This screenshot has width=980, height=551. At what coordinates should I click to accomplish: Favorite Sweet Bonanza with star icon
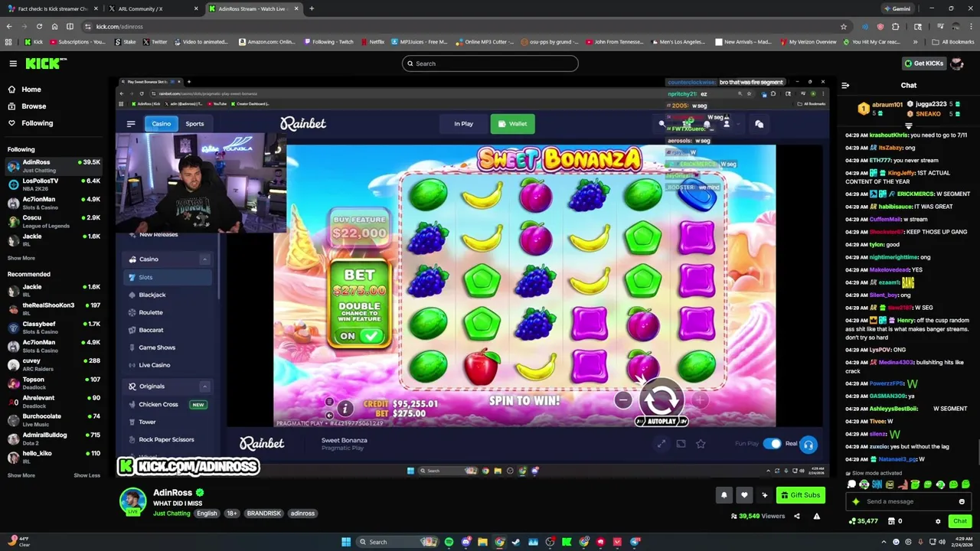click(x=700, y=444)
